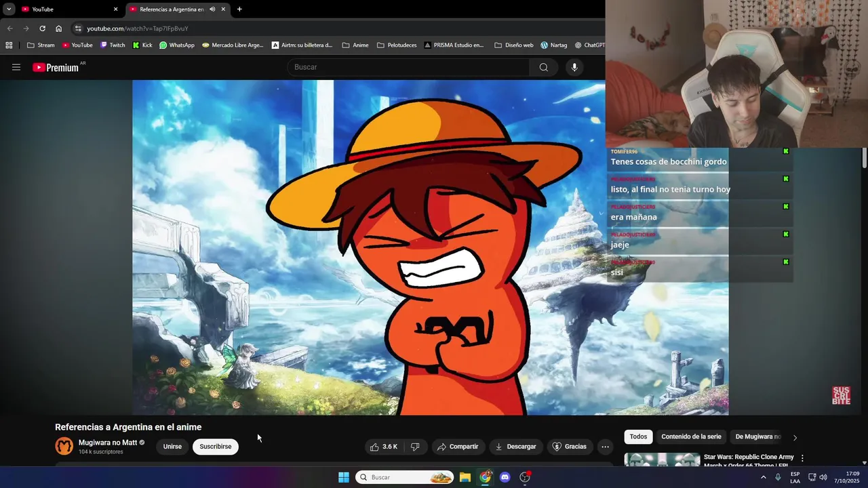Click the Suscríbite channel watermark
Viewport: 868px width, 488px height.
point(841,396)
